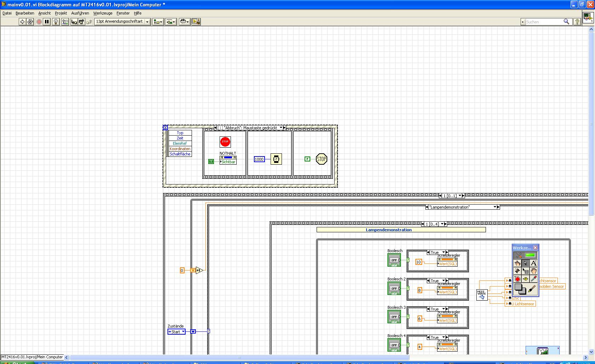This screenshot has height=364, width=595.
Task: Toggle the Retain Wire Values button
Action: pos(65,22)
